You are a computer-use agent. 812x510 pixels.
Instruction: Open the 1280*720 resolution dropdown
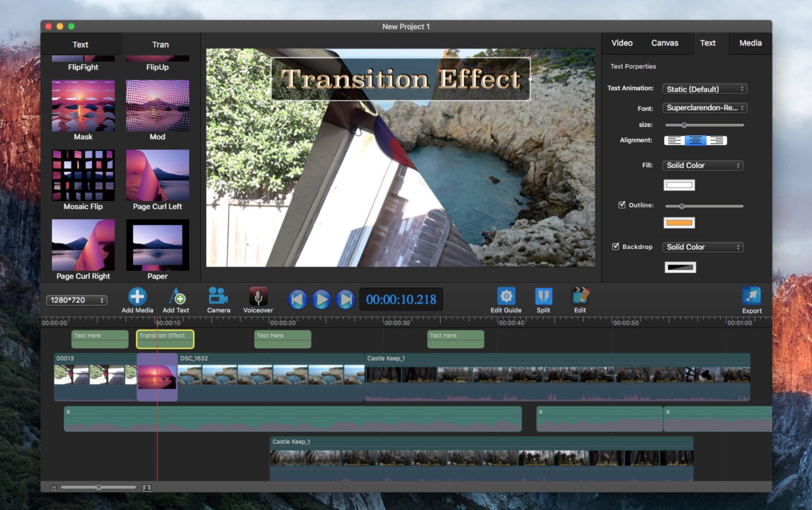(x=76, y=300)
